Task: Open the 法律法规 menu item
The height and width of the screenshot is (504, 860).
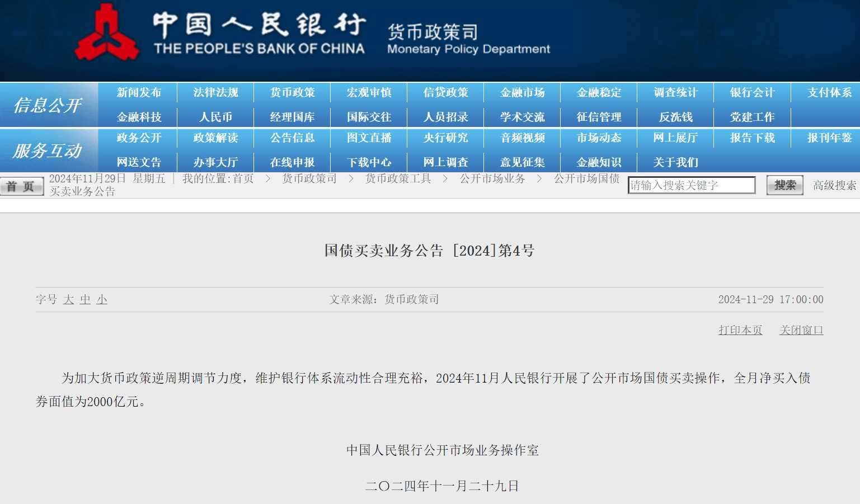Action: [215, 93]
